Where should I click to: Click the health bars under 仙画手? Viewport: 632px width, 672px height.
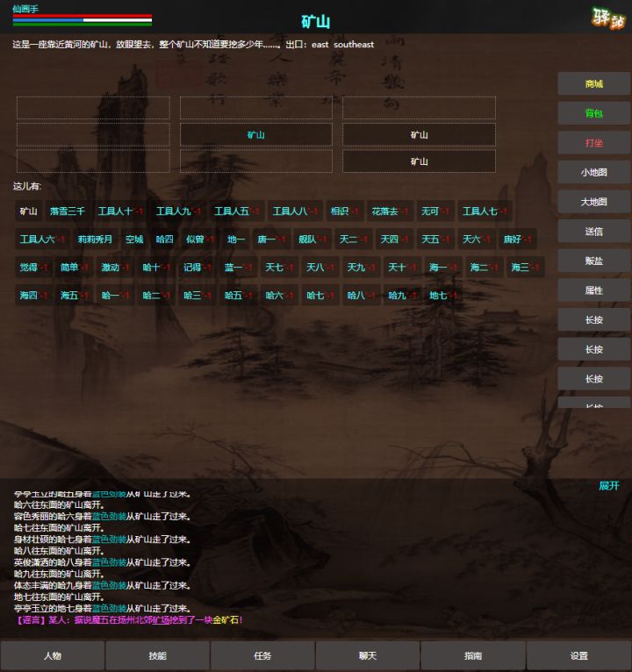point(83,20)
